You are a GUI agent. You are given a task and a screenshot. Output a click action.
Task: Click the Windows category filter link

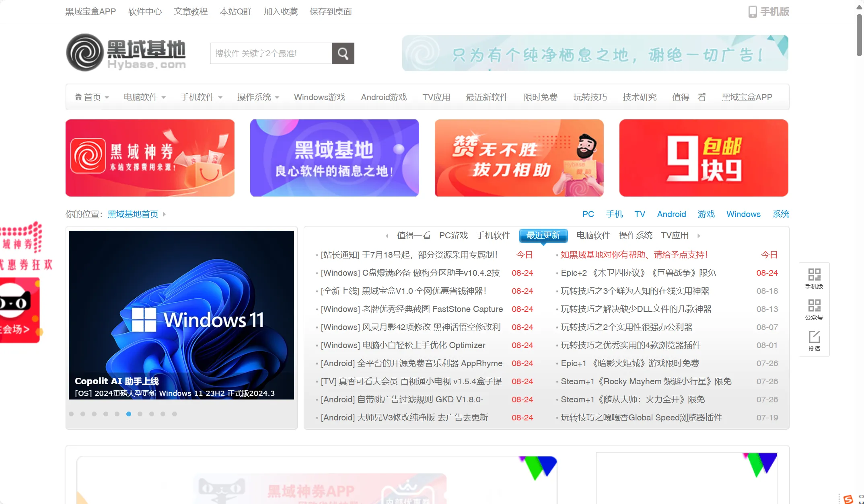(x=743, y=214)
